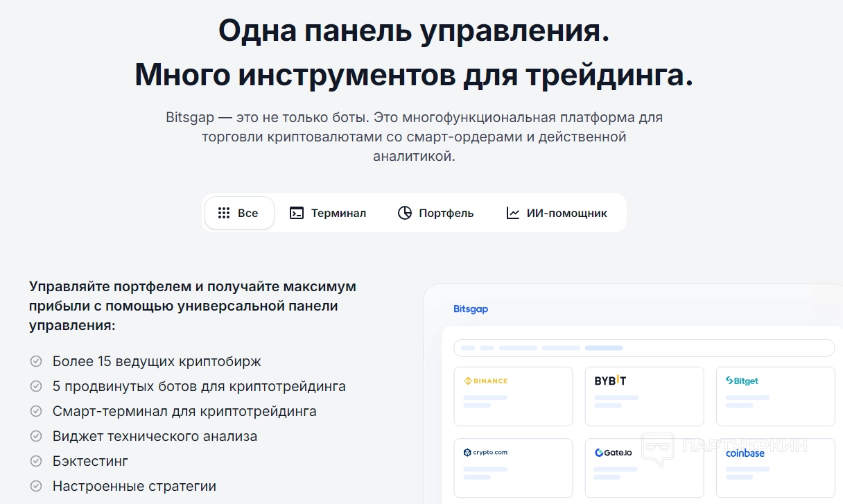The height and width of the screenshot is (504, 843).
Task: Click the Gate.io exchange card
Action: click(x=644, y=468)
